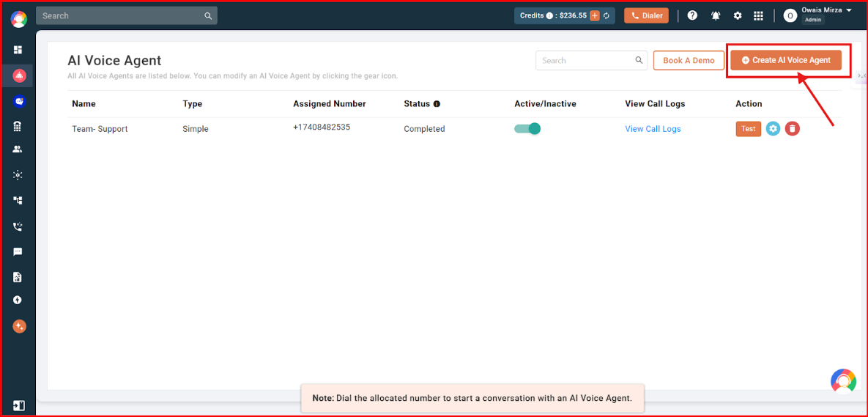The height and width of the screenshot is (417, 868).
Task: Add credits with the orange plus icon
Action: (595, 16)
